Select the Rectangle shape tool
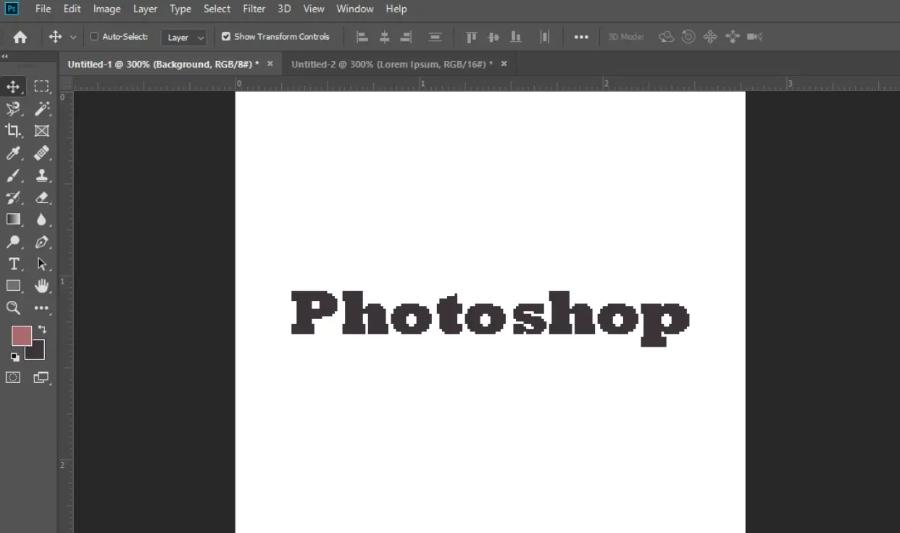This screenshot has width=900, height=533. 13,286
